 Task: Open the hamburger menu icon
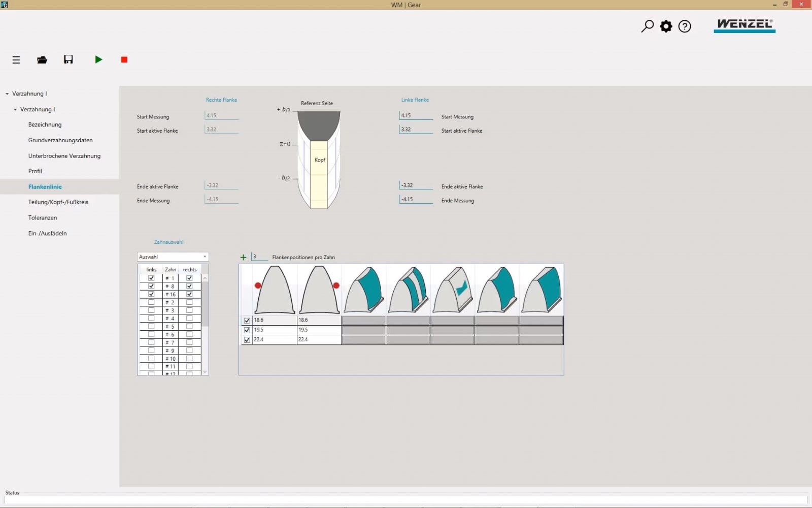(x=16, y=60)
